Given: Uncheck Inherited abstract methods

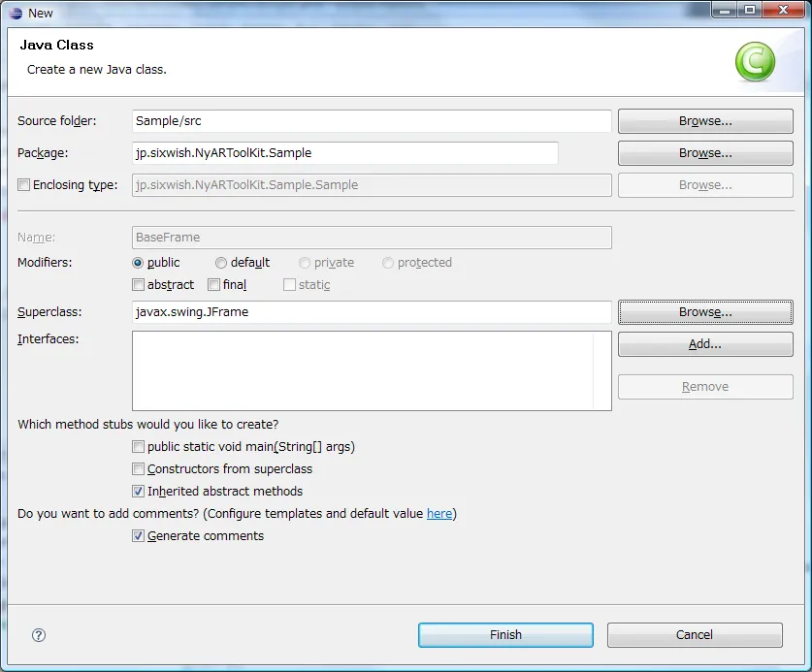Looking at the screenshot, I should click(139, 492).
